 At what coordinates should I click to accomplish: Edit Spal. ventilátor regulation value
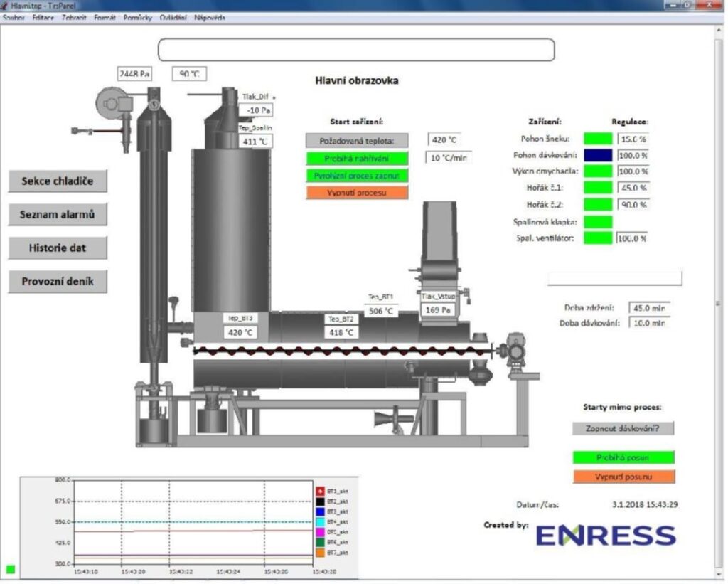(x=632, y=238)
